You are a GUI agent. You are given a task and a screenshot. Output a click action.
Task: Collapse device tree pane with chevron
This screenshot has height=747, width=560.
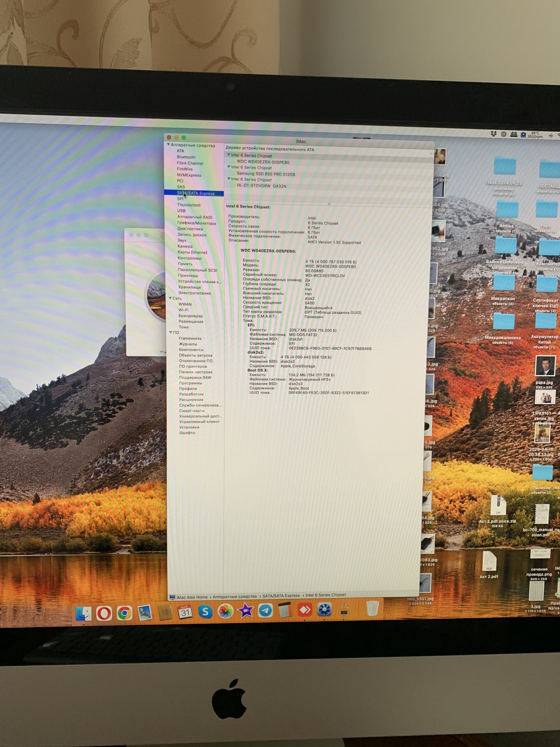click(x=431, y=154)
